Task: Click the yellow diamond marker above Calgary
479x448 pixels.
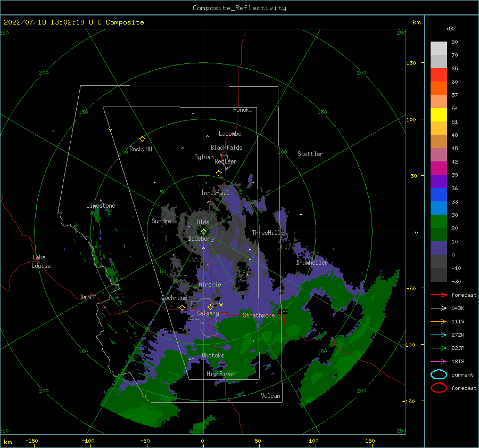Action: pyautogui.click(x=210, y=307)
